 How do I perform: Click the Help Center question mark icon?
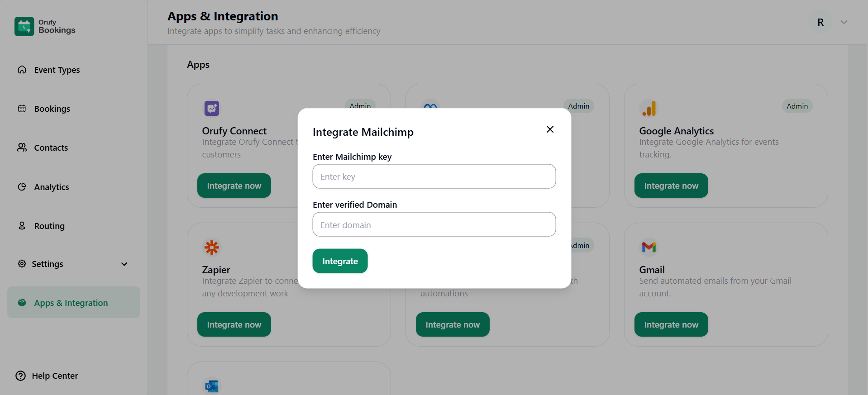(x=21, y=376)
